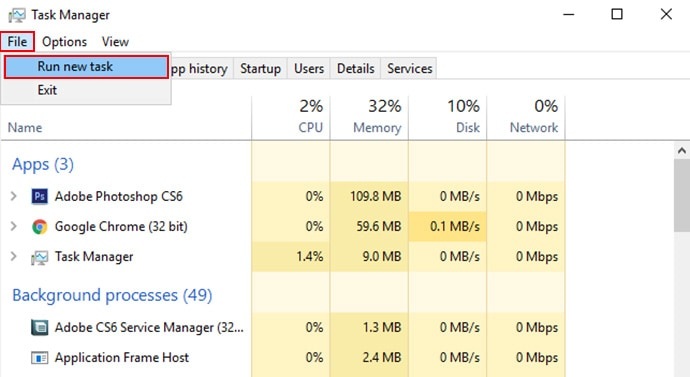Select the Apps (3) group heading
Viewport: 690px width, 377px height.
[x=43, y=165]
